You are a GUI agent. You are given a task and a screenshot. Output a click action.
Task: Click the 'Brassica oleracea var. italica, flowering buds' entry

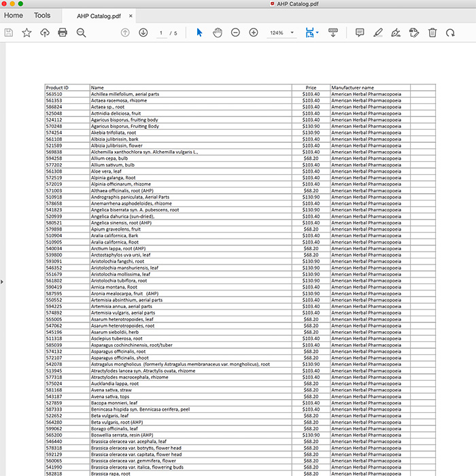coord(137,467)
